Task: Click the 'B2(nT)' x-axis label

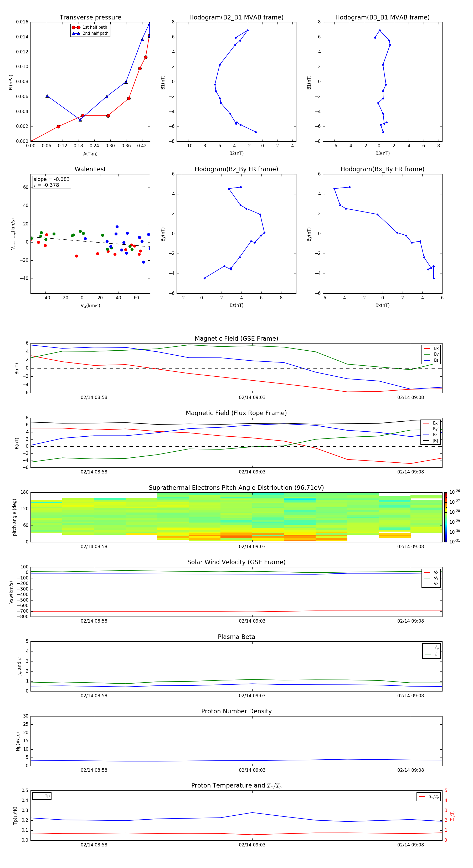Action: click(236, 153)
